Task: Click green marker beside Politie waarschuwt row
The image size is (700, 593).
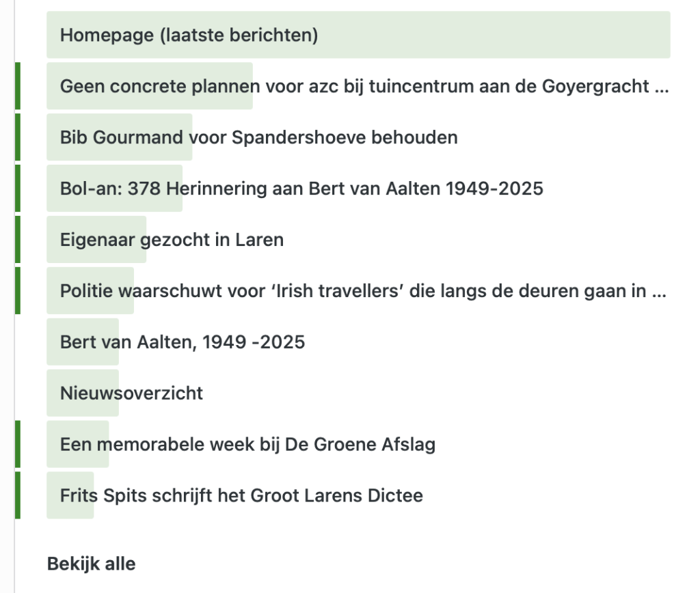Action: pos(18,291)
